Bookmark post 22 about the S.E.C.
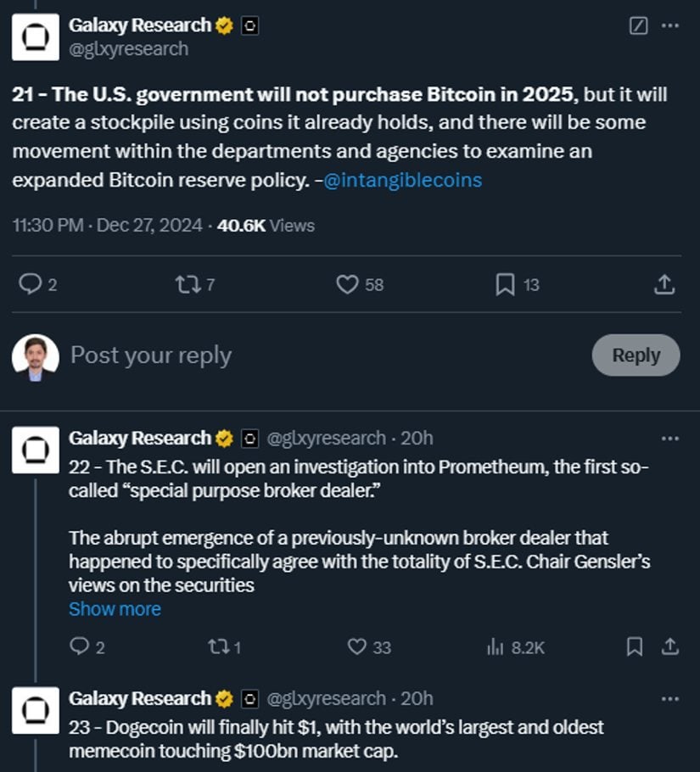 tap(634, 647)
